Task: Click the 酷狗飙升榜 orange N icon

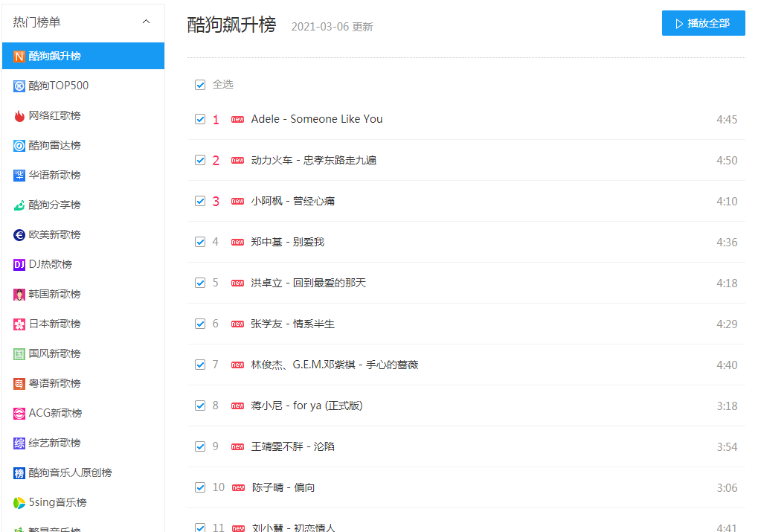Action: point(19,57)
